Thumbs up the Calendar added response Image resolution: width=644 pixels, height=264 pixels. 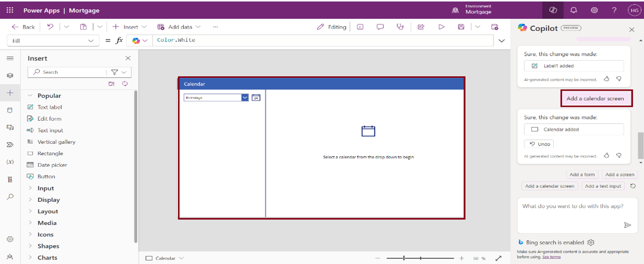(x=606, y=155)
